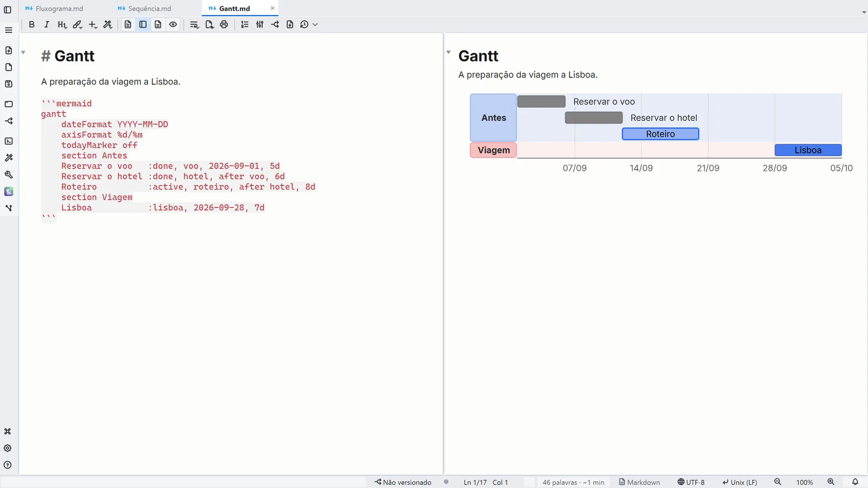The image size is (868, 488).
Task: Click the file download icon in toolbar
Action: pyautogui.click(x=290, y=24)
